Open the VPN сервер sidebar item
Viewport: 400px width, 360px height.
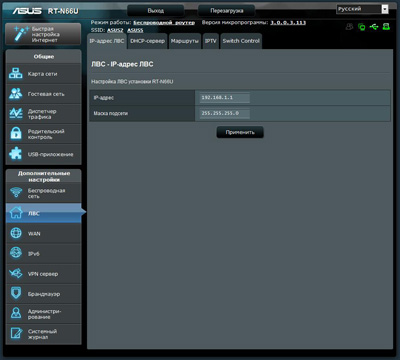43,274
